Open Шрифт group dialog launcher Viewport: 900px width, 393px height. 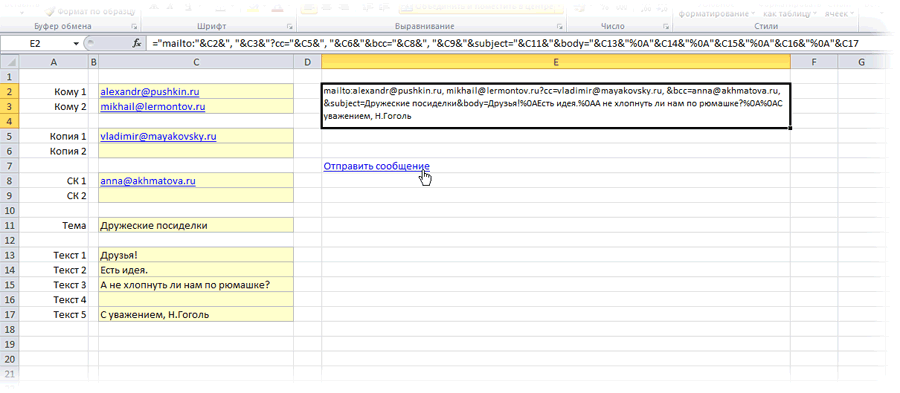[289, 26]
